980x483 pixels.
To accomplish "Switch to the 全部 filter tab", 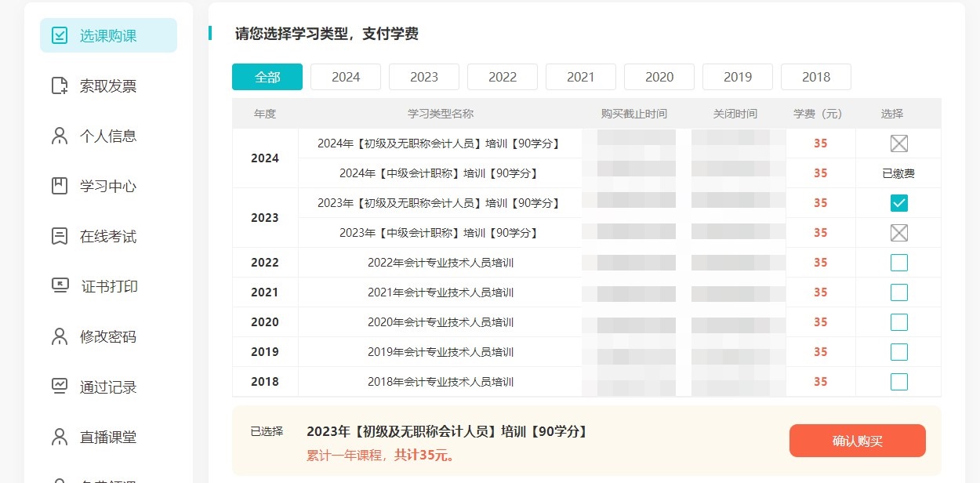I will pos(267,77).
